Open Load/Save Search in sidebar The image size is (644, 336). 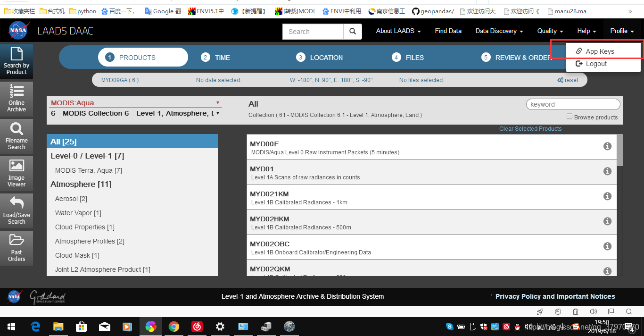click(17, 210)
